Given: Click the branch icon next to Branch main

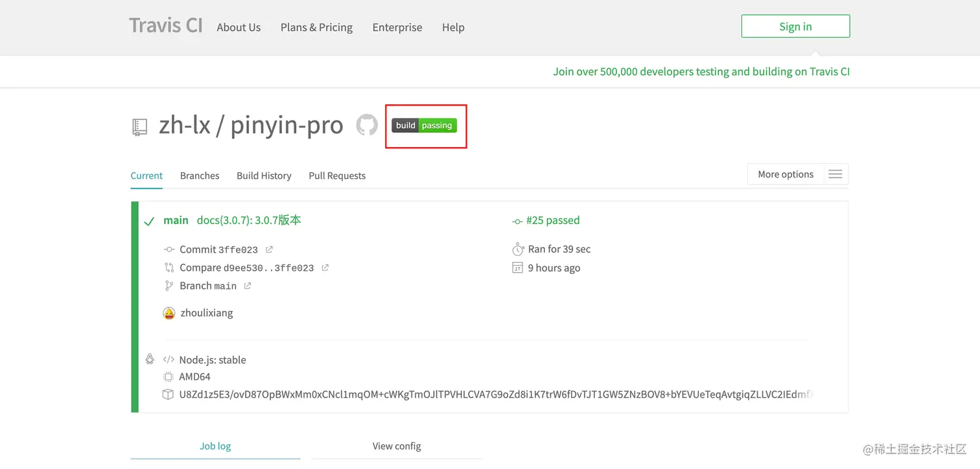Looking at the screenshot, I should coord(169,286).
